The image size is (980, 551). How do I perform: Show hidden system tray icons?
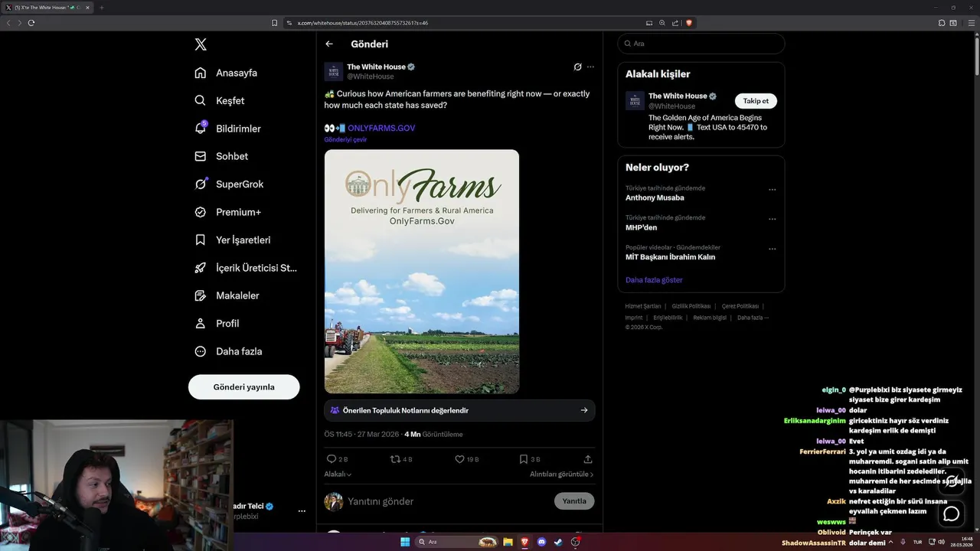click(x=890, y=542)
